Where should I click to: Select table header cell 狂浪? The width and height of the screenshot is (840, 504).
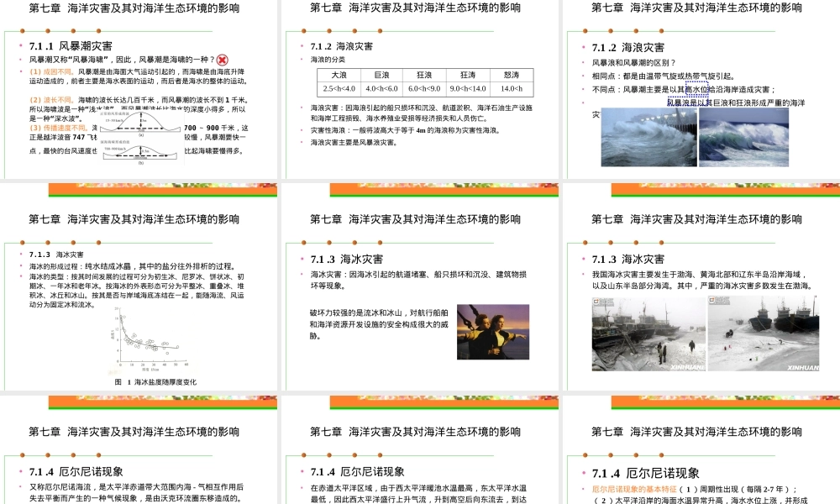tap(424, 75)
